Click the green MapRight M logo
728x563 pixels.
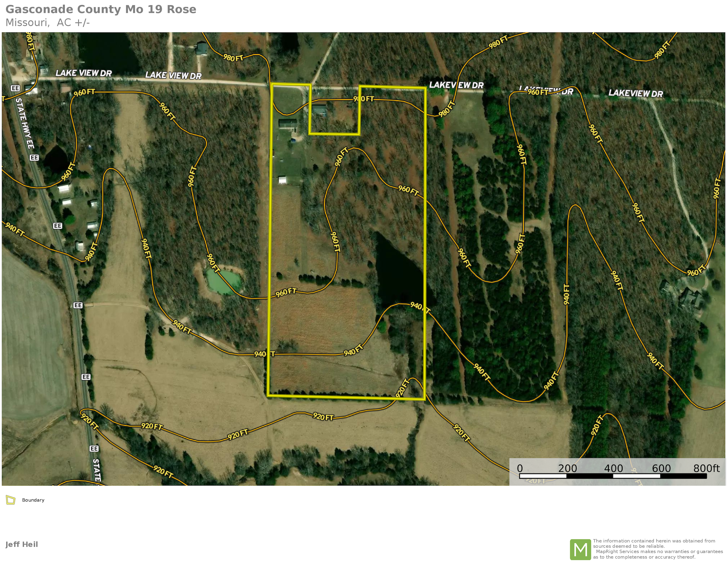tap(580, 549)
